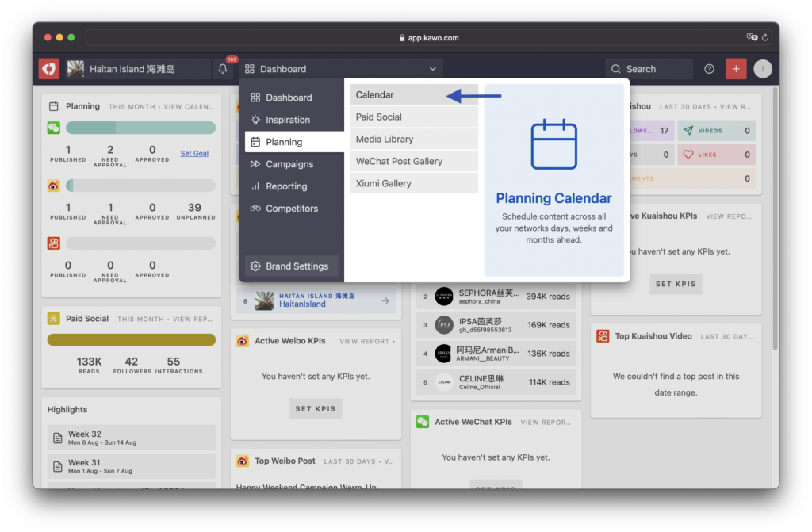Select Inspiration in the navigation menu
The width and height of the screenshot is (812, 532).
292,120
